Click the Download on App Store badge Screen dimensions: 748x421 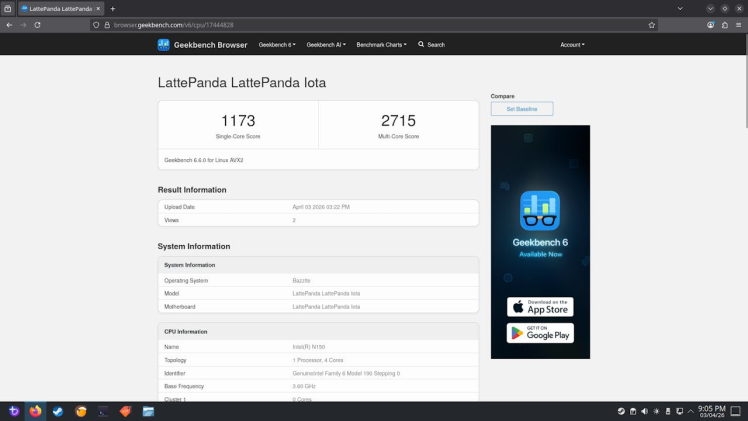click(540, 307)
